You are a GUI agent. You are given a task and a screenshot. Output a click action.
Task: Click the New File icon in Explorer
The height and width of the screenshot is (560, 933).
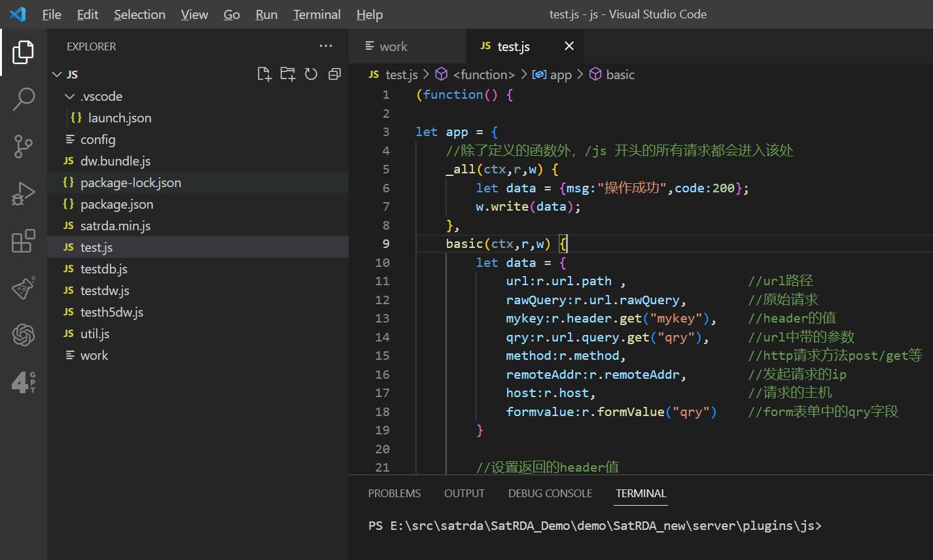264,74
